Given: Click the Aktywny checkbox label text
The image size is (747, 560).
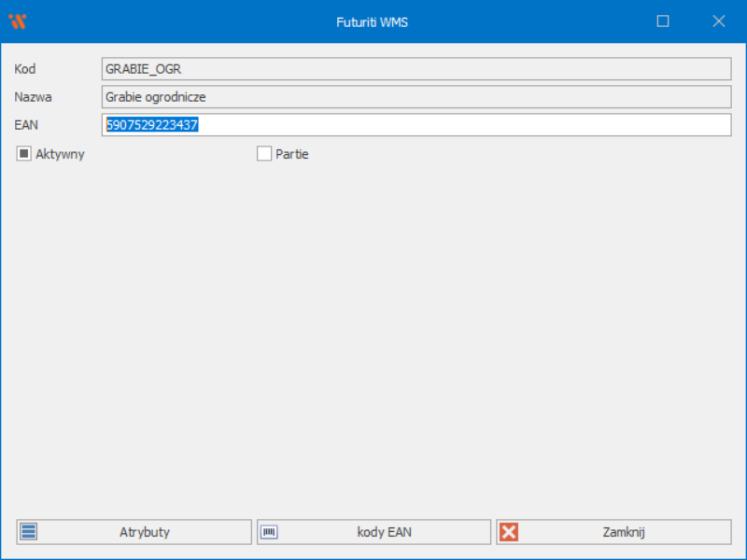Looking at the screenshot, I should point(59,154).
